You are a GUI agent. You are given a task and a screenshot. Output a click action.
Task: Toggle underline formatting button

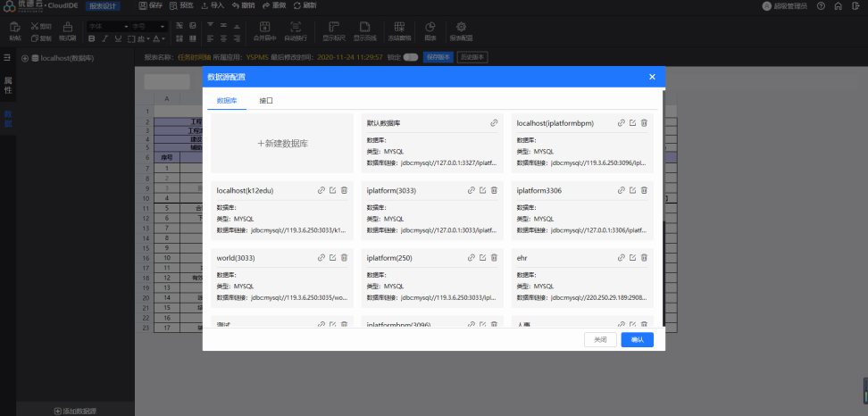(x=118, y=38)
